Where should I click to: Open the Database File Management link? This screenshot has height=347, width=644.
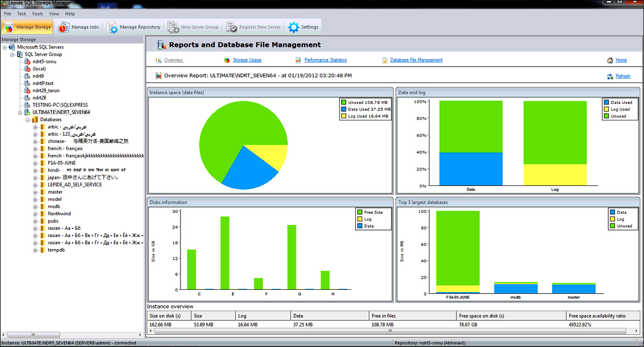(x=416, y=60)
